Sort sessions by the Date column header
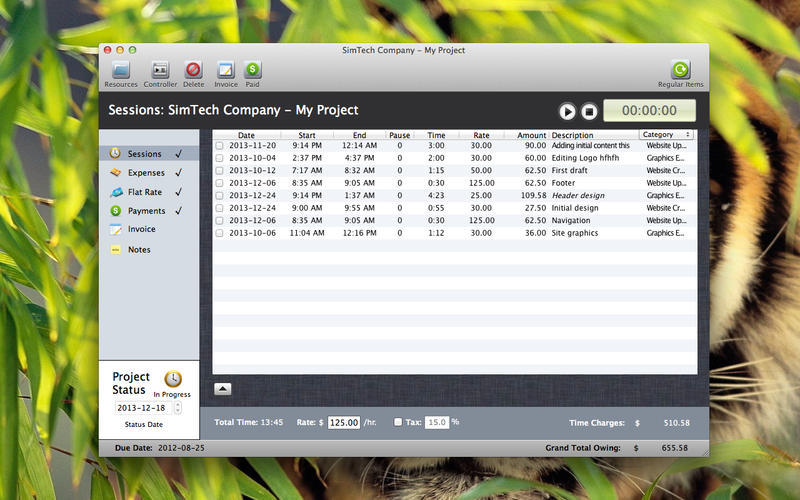Viewport: 800px width, 500px height. 246,135
